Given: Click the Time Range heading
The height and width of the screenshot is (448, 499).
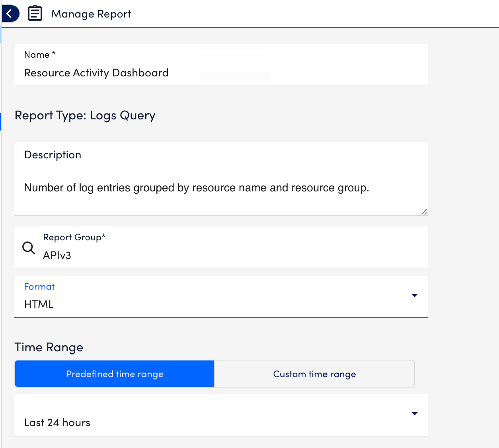Looking at the screenshot, I should tap(49, 347).
